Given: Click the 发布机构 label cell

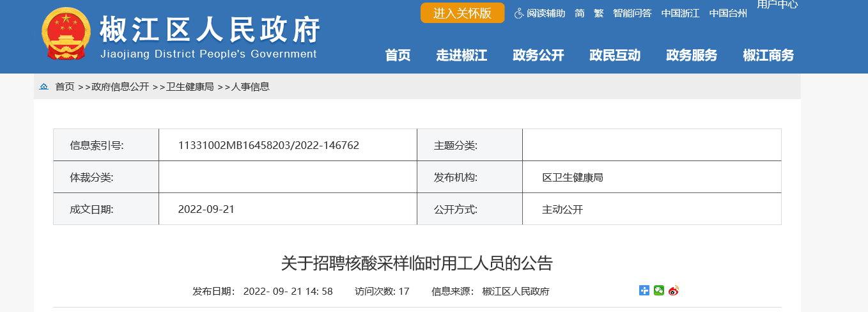Looking at the screenshot, I should click(x=470, y=177).
